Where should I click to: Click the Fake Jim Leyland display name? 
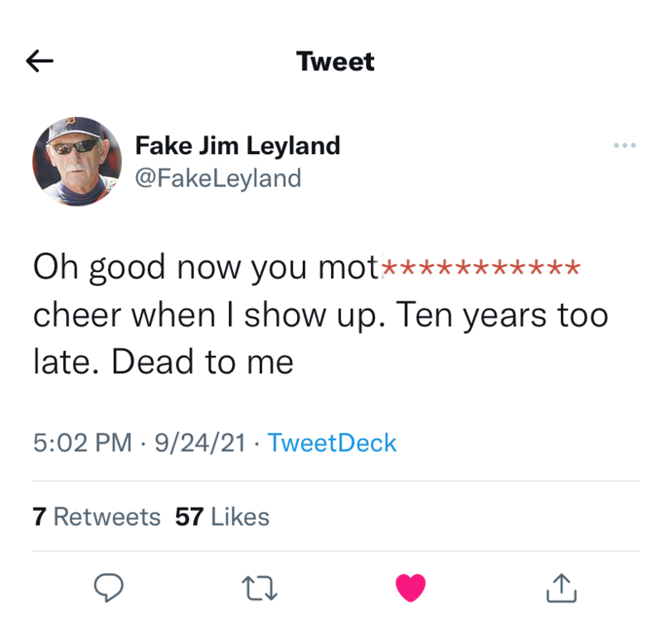pos(237,146)
